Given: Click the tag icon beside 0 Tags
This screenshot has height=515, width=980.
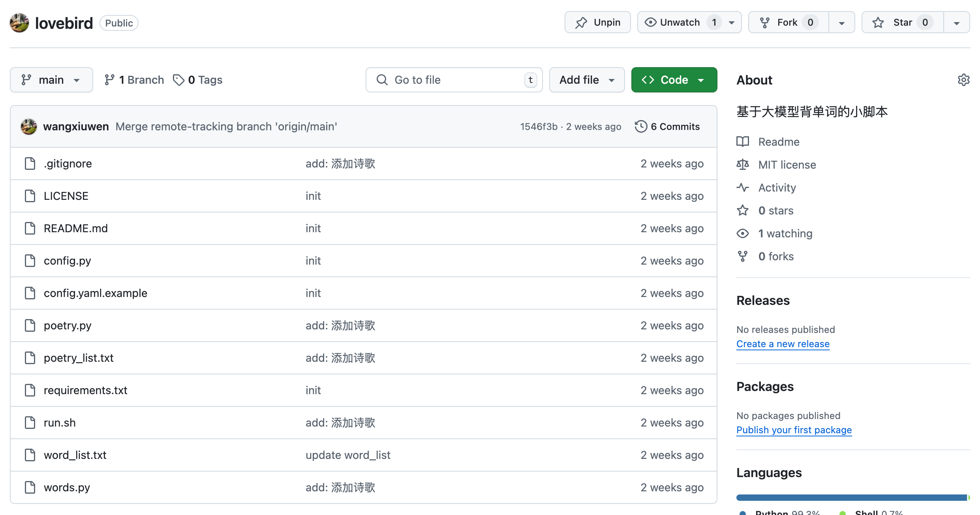Looking at the screenshot, I should (178, 80).
